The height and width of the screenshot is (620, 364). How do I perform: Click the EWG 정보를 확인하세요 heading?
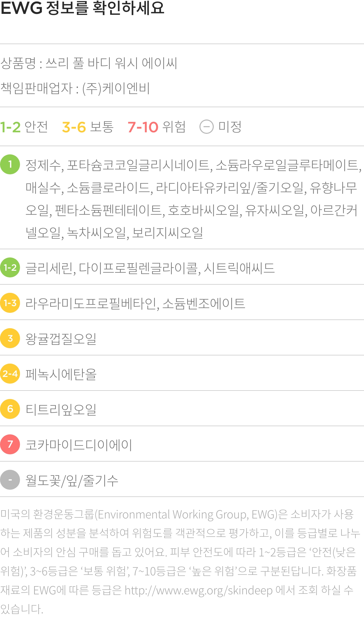[x=82, y=8]
